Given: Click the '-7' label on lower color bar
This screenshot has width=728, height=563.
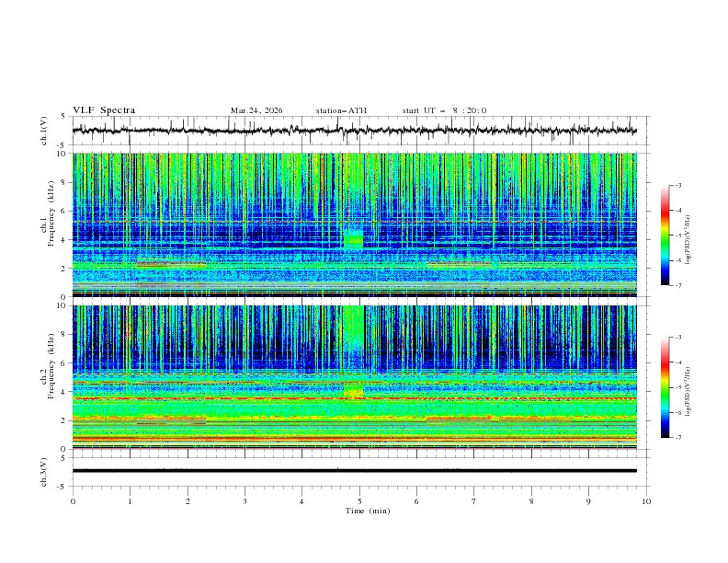Looking at the screenshot, I should click(677, 437).
